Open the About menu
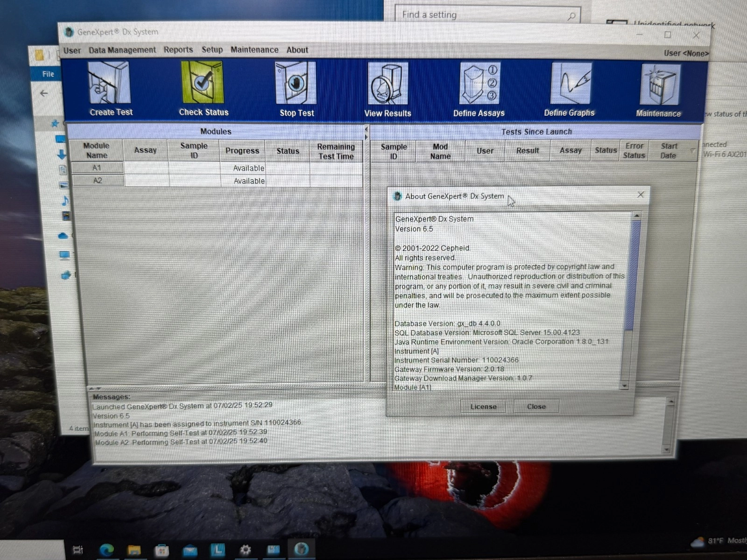The height and width of the screenshot is (560, 747). [297, 50]
